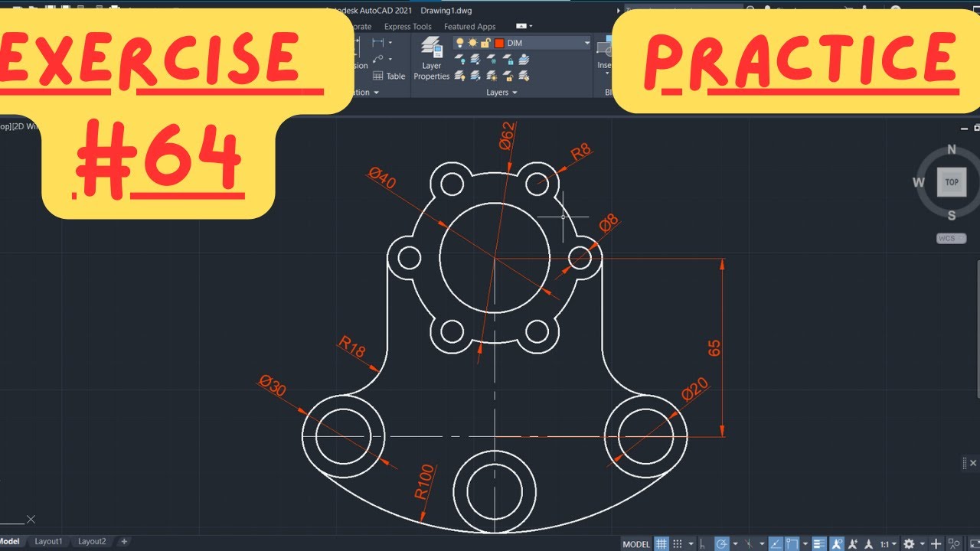Viewport: 980px width, 551px height.
Task: Click the MODEL space status button
Action: pos(636,544)
